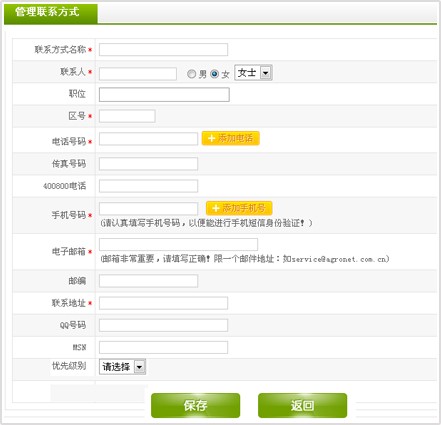Focus the 联系人 name input field

tap(138, 74)
